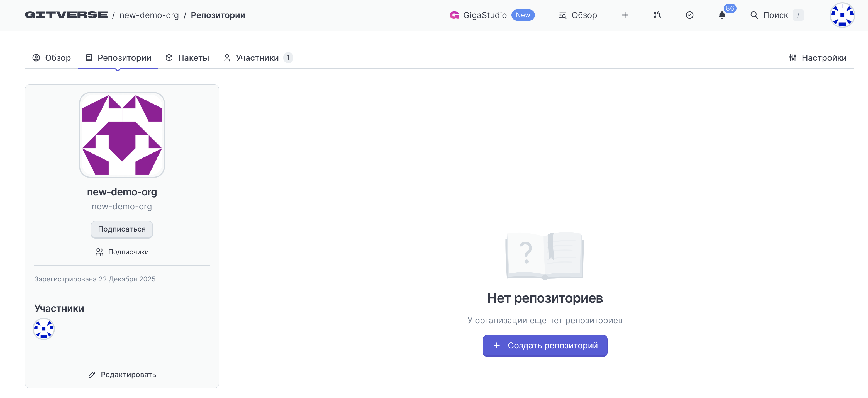Click the GitVerse logo
The image size is (868, 398).
tap(66, 15)
